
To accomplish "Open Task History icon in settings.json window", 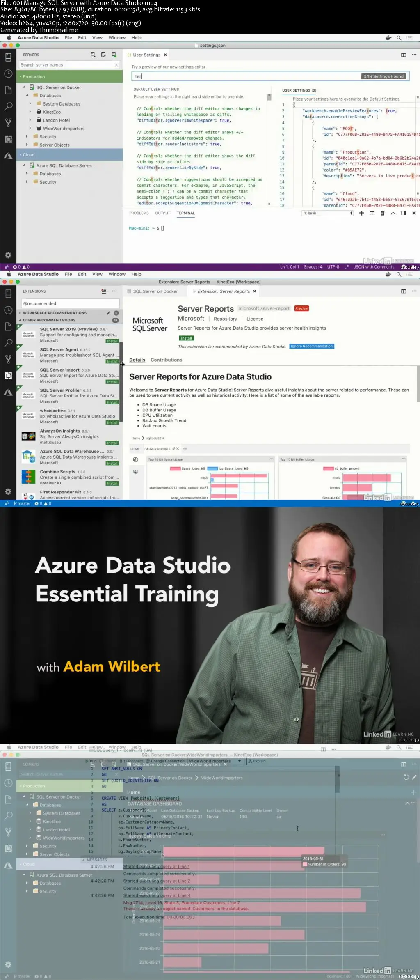I will click(8, 73).
